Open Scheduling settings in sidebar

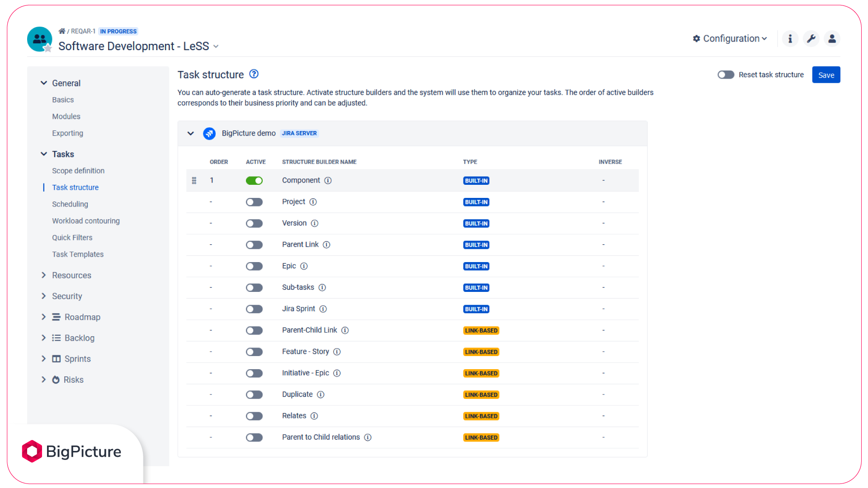point(70,204)
